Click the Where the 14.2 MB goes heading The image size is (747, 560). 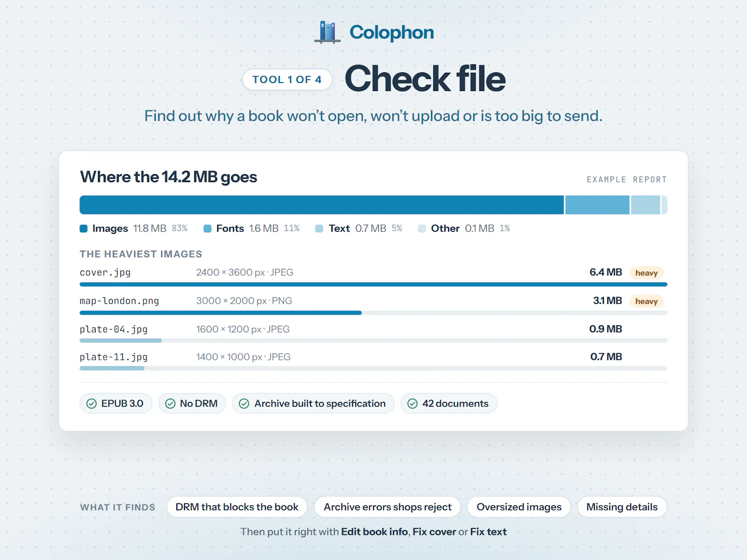pos(169,177)
